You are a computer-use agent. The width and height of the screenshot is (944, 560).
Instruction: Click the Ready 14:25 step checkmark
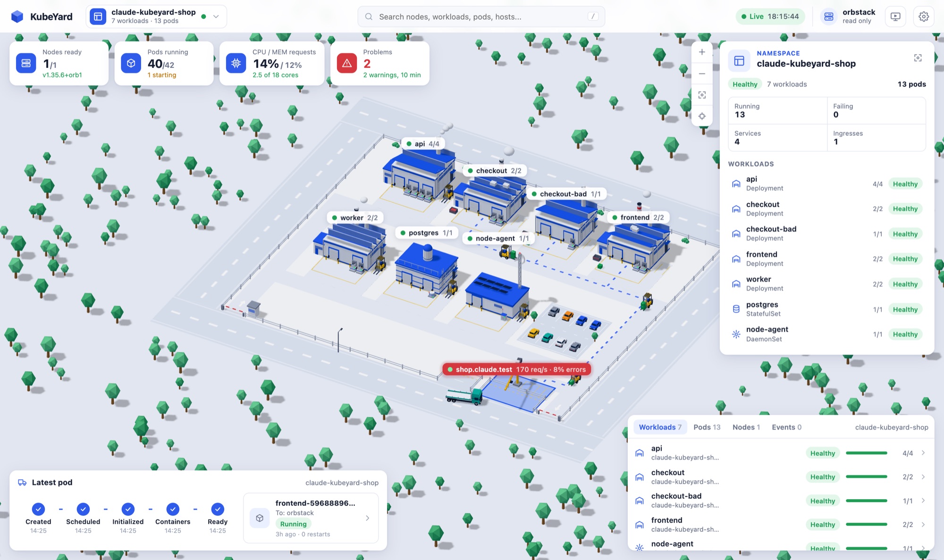218,509
